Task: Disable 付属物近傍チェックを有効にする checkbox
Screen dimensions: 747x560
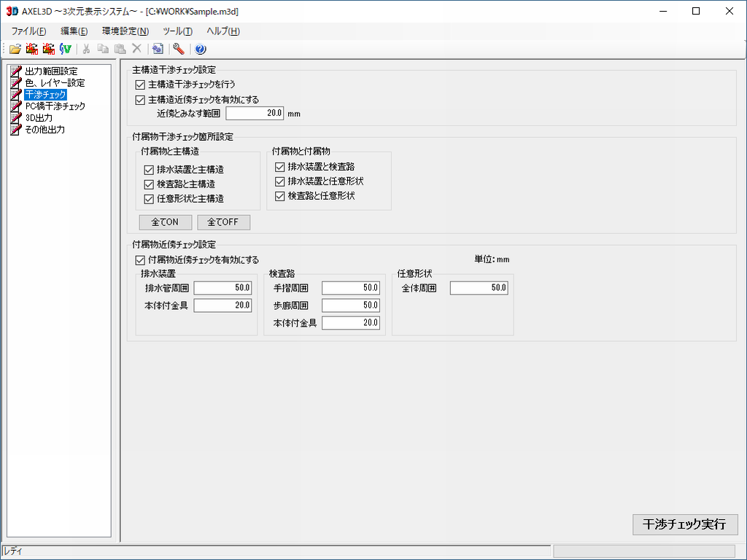Action: tap(141, 260)
